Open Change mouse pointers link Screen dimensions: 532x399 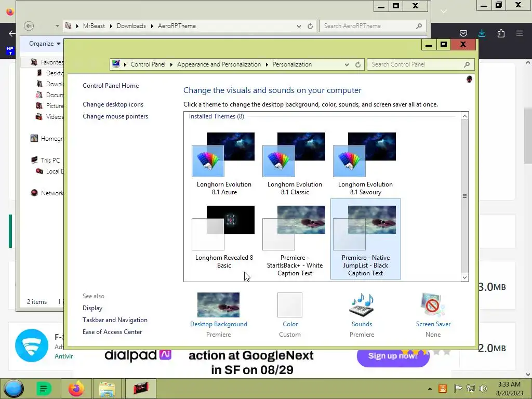coord(115,116)
